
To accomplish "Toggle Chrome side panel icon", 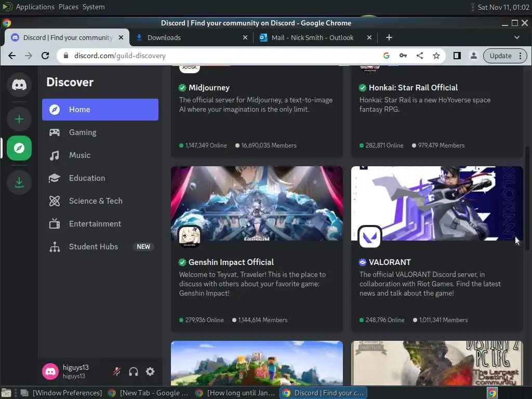I will tap(457, 56).
